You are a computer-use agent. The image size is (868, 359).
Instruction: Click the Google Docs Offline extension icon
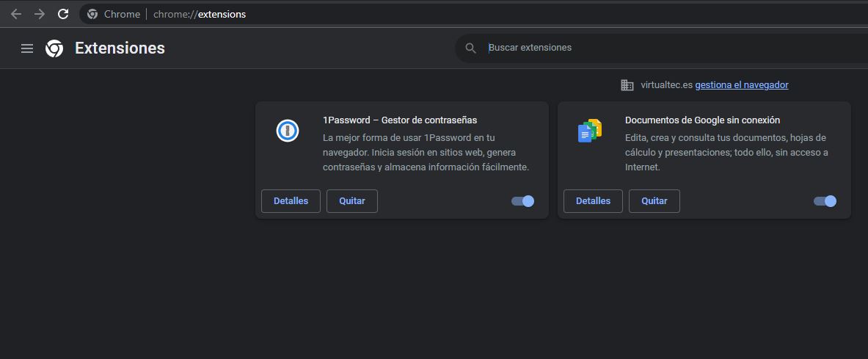coord(590,131)
